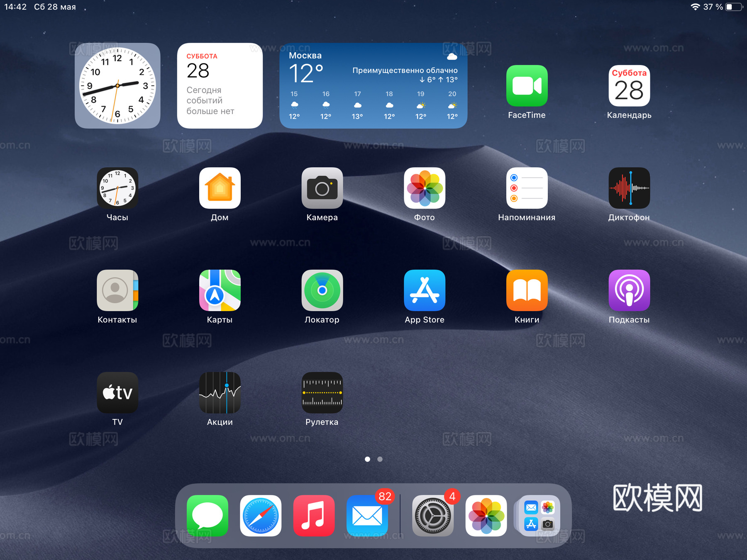Open Photos from the dock
747x560 pixels.
(486, 516)
